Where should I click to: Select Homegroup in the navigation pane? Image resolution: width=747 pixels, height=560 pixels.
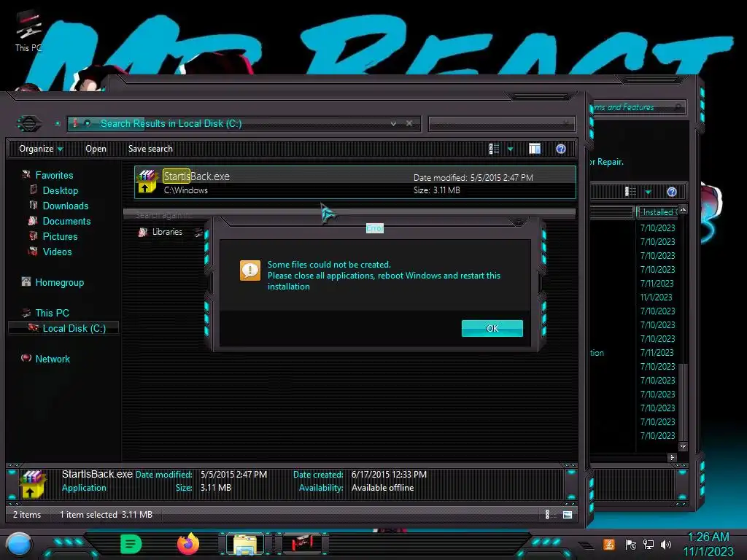coord(60,282)
